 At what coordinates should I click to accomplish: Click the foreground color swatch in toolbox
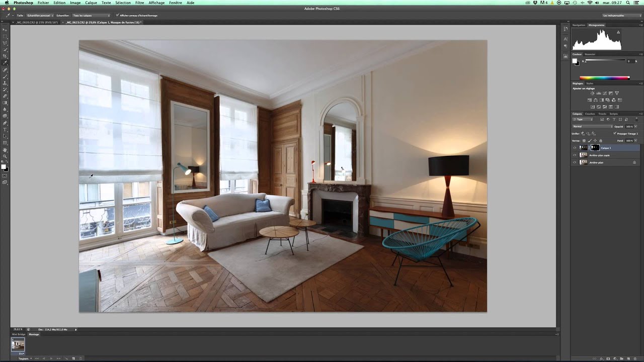coord(4,166)
